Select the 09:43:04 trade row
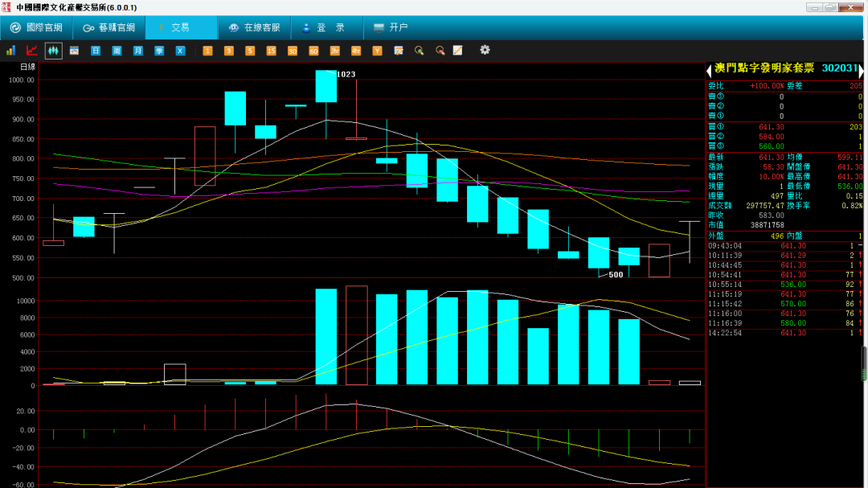 click(x=784, y=246)
